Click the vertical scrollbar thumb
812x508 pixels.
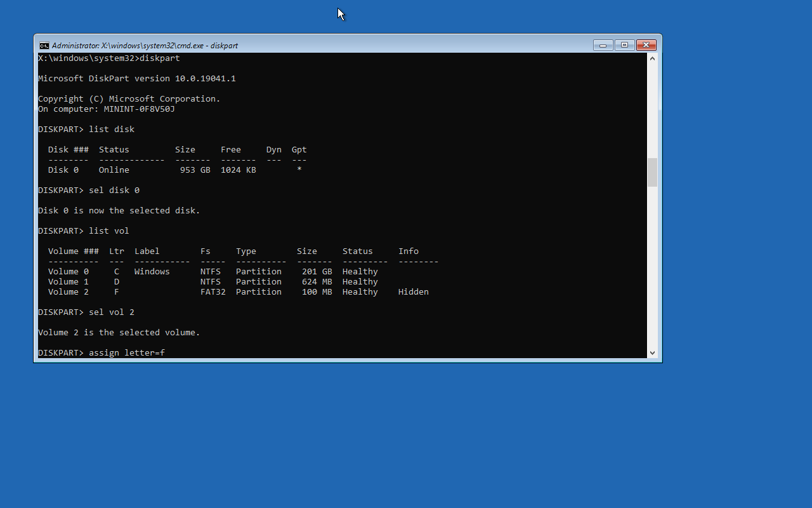(652, 172)
